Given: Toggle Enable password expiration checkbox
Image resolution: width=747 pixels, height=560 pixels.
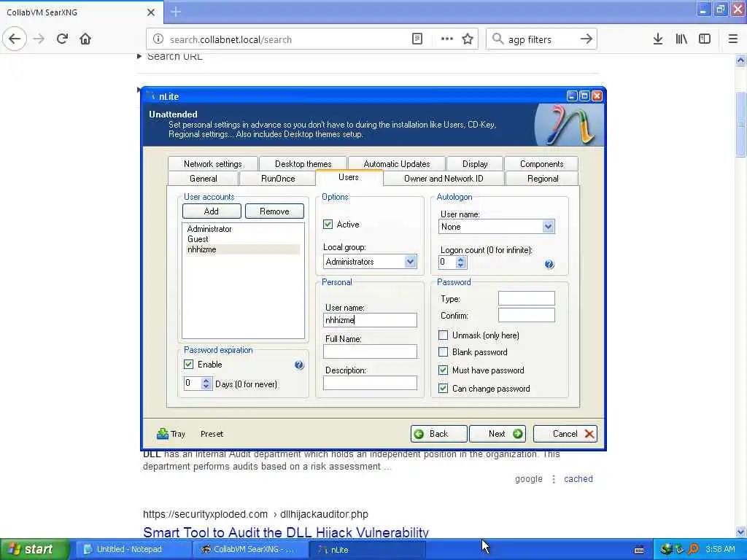Looking at the screenshot, I should [x=189, y=365].
